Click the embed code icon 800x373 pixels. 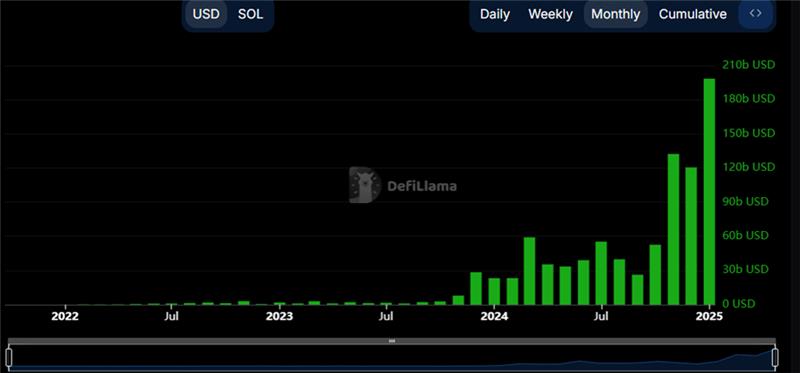coord(756,14)
